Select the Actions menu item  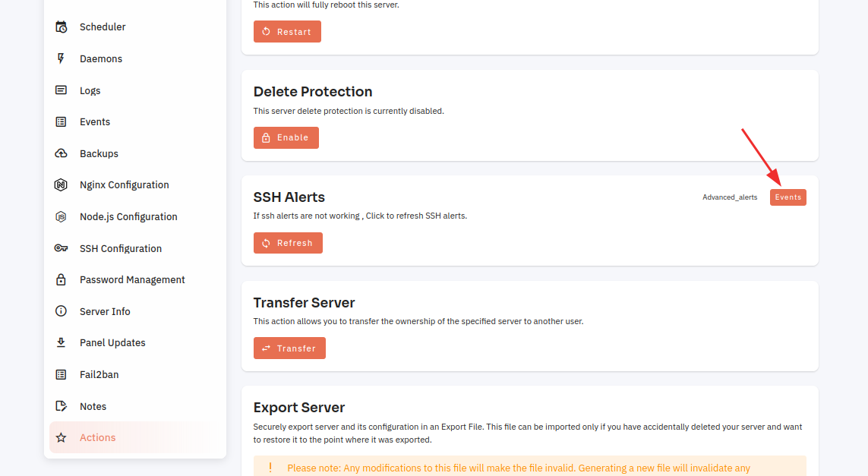(x=135, y=438)
